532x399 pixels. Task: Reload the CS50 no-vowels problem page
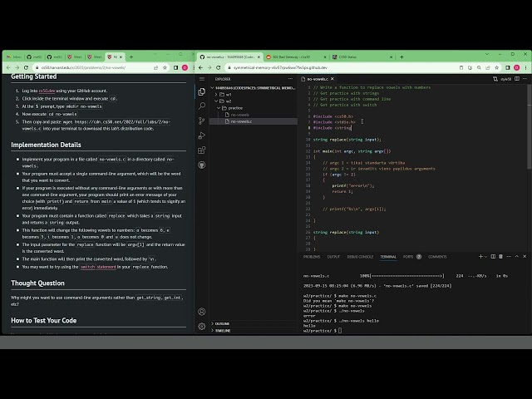[26, 67]
